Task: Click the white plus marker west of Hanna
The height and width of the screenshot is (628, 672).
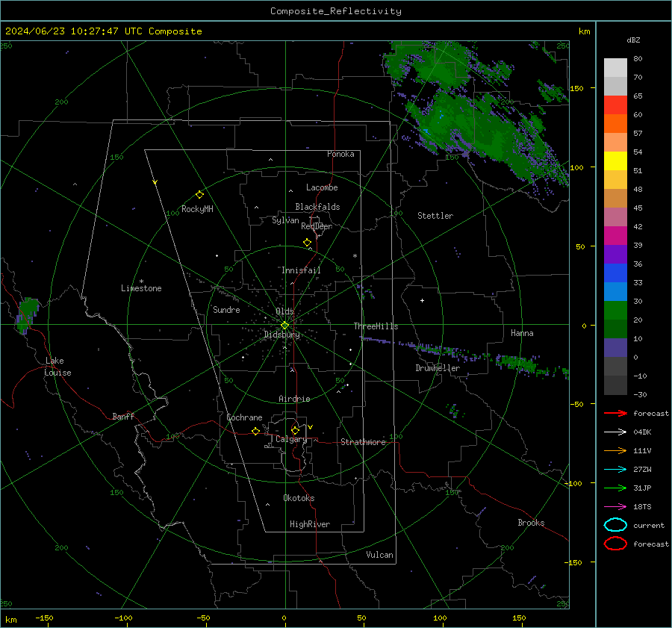Action: [422, 300]
